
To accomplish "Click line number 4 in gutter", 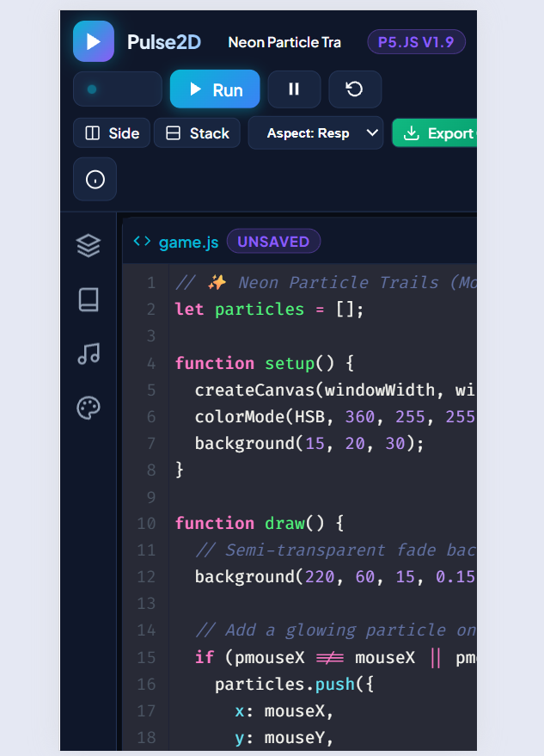I will (x=151, y=363).
